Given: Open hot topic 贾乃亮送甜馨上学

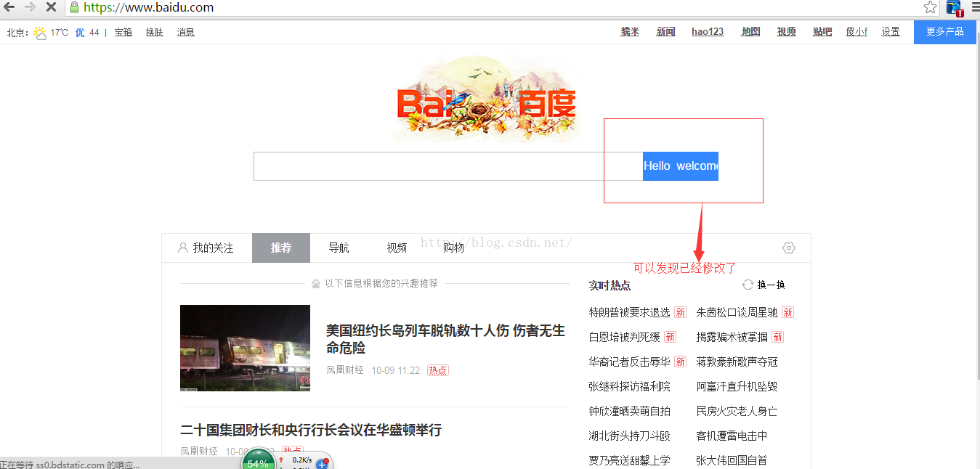Looking at the screenshot, I should click(x=629, y=460).
